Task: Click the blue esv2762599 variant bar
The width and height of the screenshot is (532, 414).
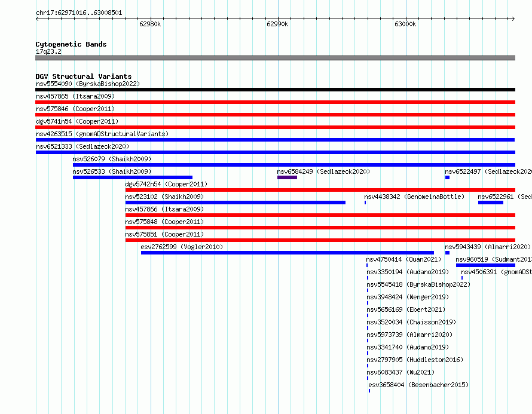Action: (x=288, y=253)
